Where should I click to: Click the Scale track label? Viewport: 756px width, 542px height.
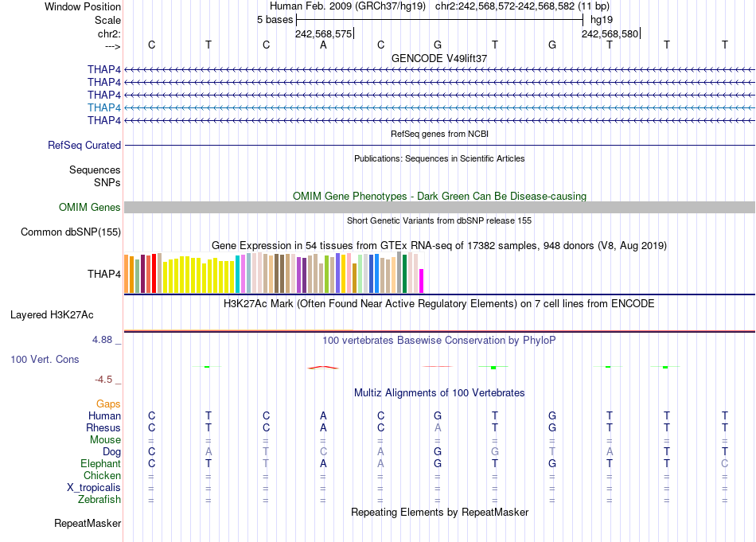pyautogui.click(x=107, y=20)
